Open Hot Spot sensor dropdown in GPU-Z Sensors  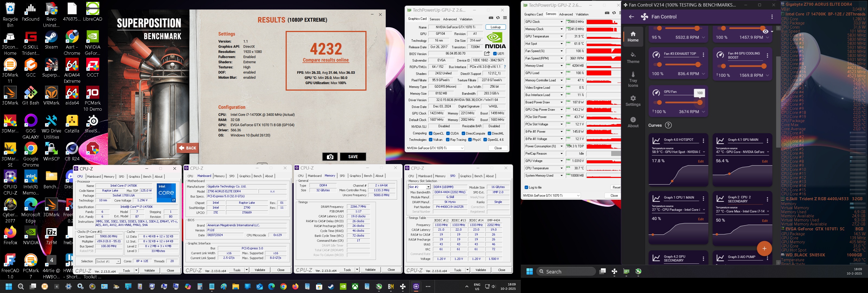(x=561, y=43)
